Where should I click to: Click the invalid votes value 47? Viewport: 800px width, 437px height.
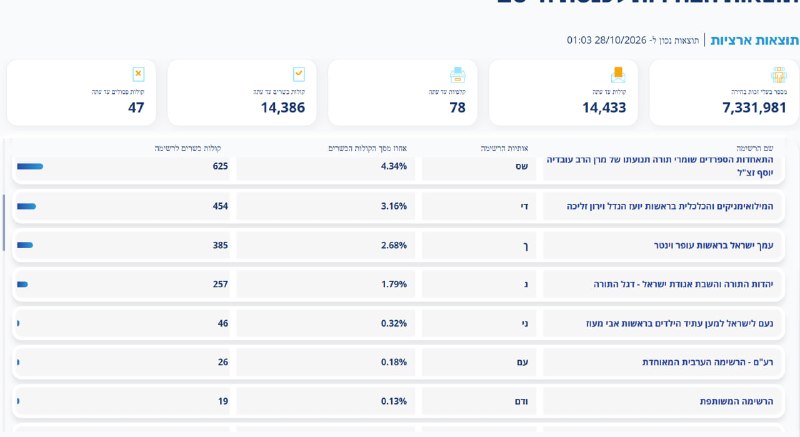pos(136,108)
